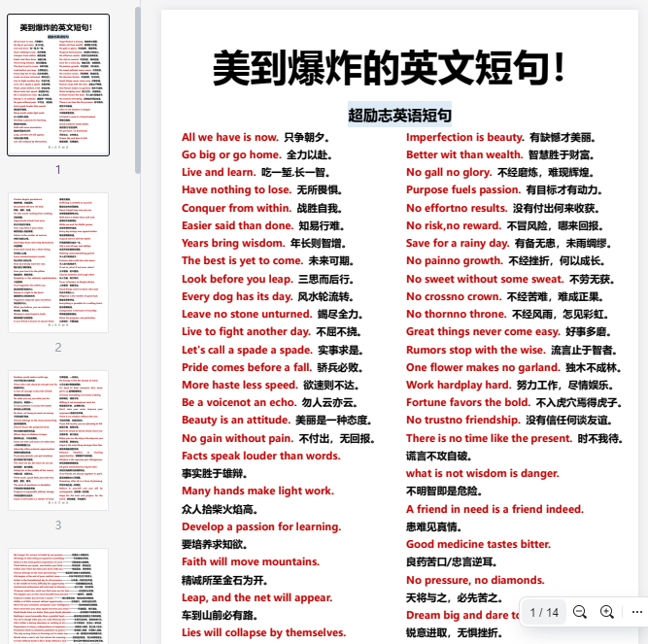Screen dimensions: 648x644
Task: Click the page label '2' under thumbnail
Action: point(58,347)
